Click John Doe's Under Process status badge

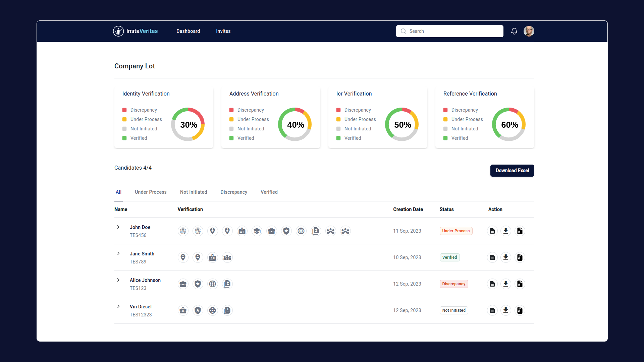pyautogui.click(x=456, y=231)
